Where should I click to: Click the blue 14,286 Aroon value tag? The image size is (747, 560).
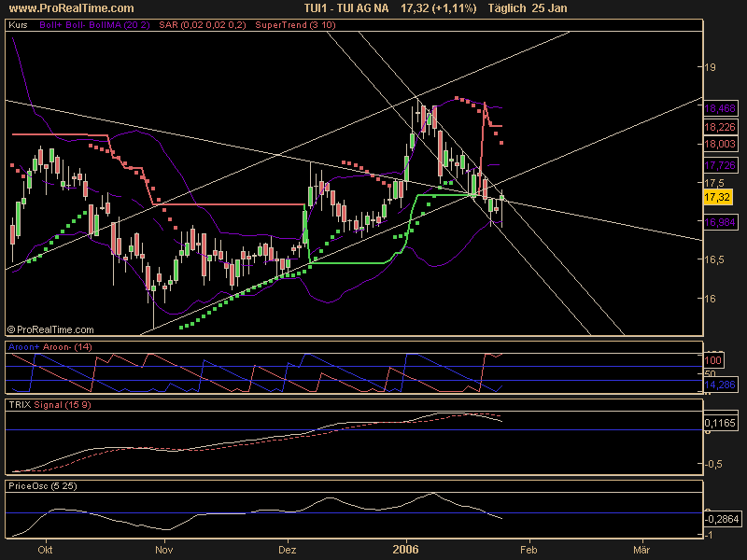coord(718,384)
